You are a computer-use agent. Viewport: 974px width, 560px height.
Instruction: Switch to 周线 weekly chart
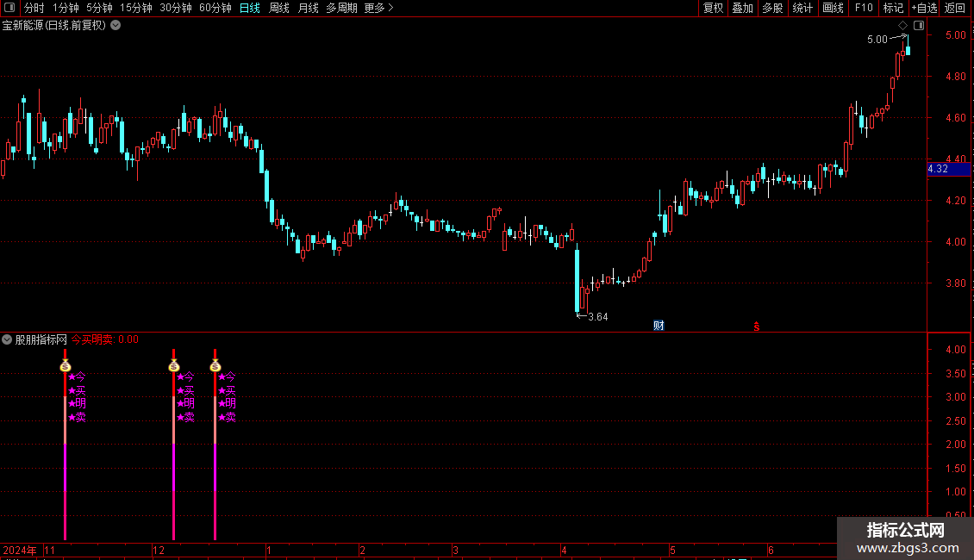(x=279, y=8)
